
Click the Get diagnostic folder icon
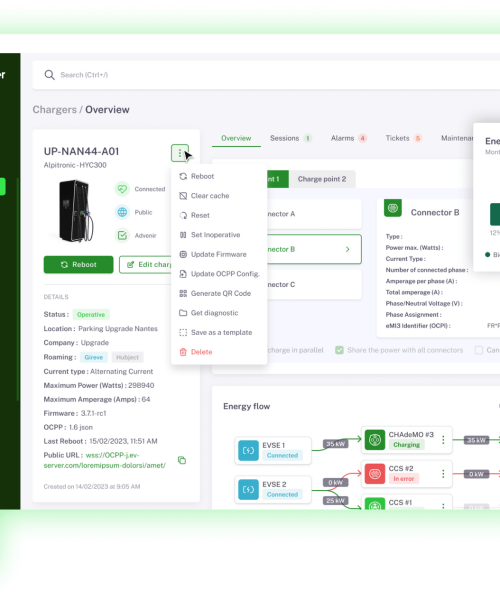coord(183,313)
